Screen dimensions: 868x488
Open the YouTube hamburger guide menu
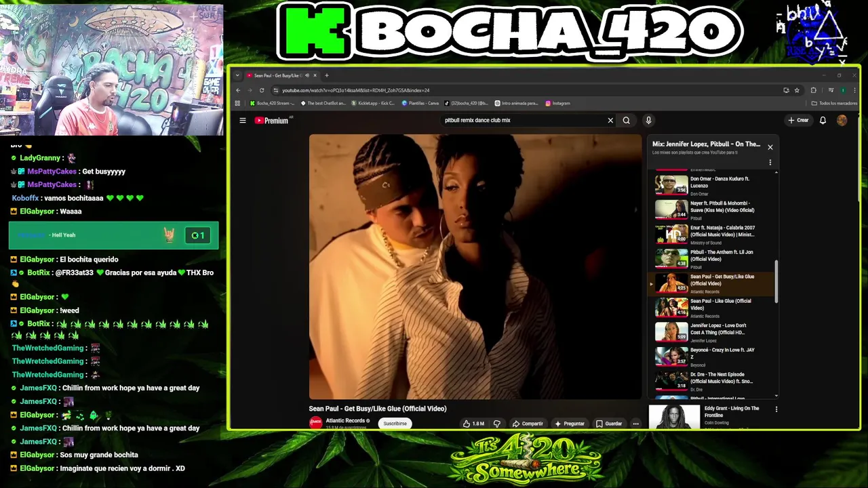coord(242,121)
